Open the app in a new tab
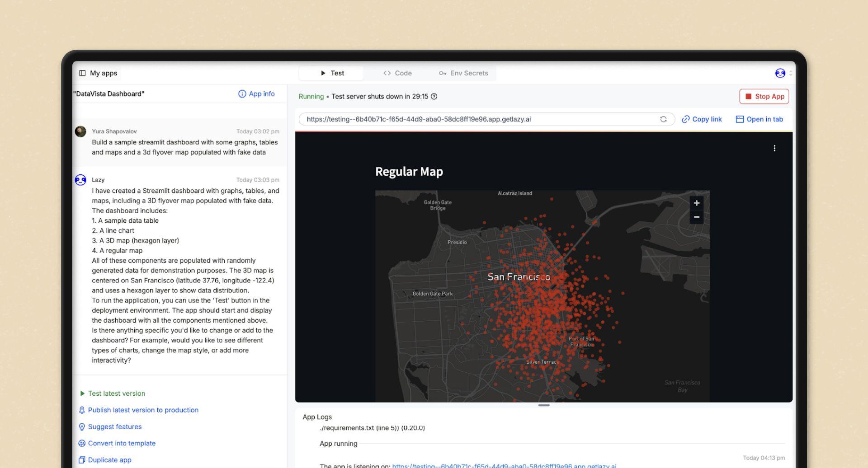868x468 pixels. [759, 119]
